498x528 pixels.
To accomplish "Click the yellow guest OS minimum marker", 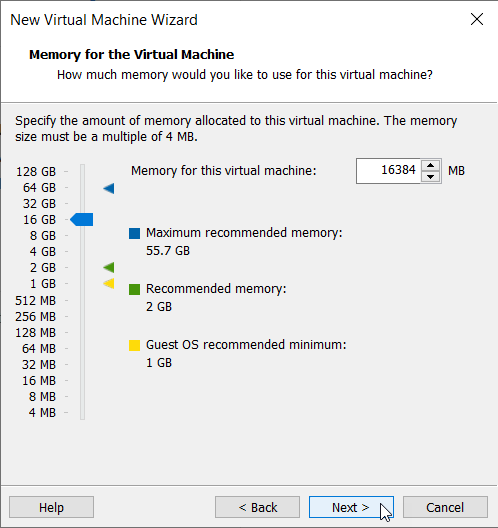I will (109, 284).
